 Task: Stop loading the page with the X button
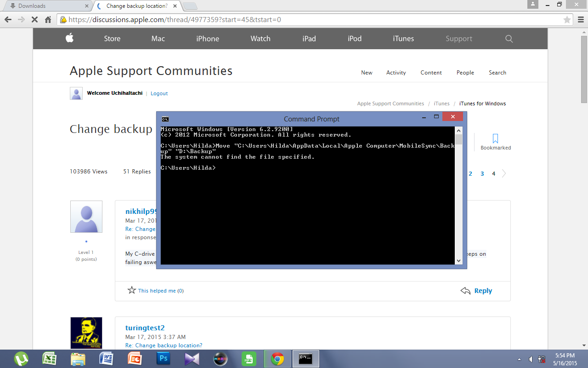point(34,20)
